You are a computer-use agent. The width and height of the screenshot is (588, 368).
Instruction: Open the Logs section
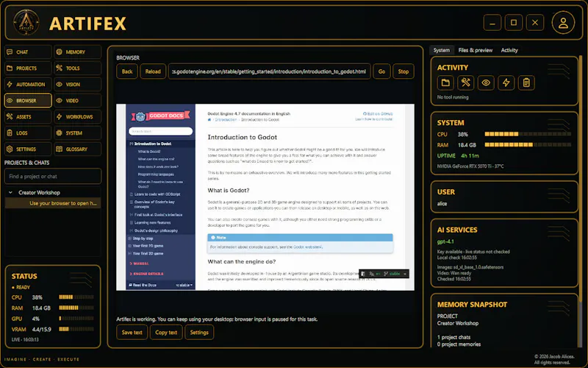[28, 133]
